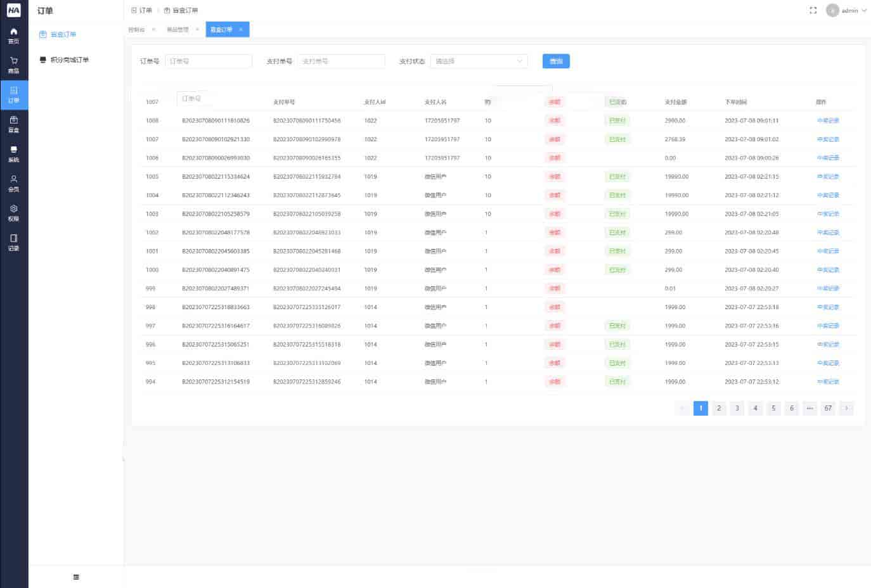Open the 首页 home icon in sidebar
Image resolution: width=871 pixels, height=588 pixels.
[13, 35]
